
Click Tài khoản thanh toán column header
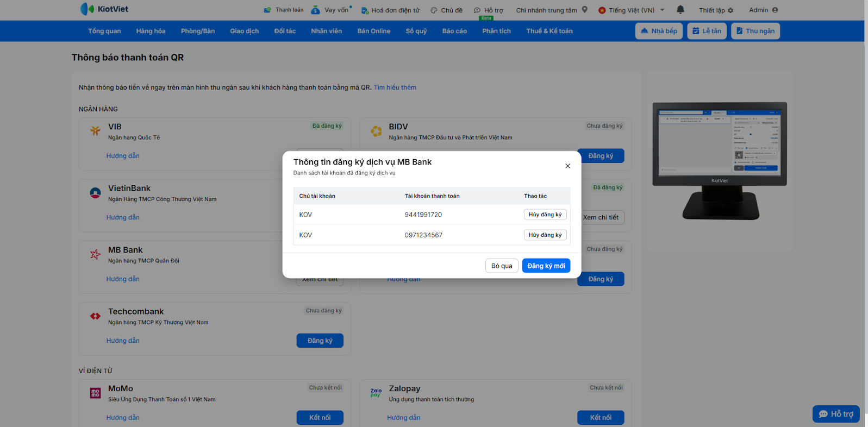point(432,196)
